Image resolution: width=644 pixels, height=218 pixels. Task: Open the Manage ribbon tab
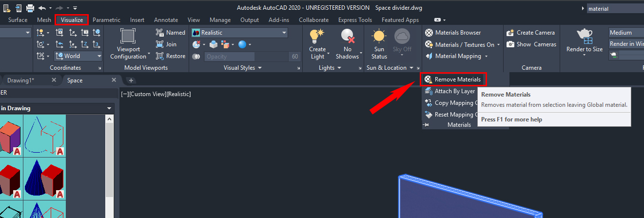(220, 20)
